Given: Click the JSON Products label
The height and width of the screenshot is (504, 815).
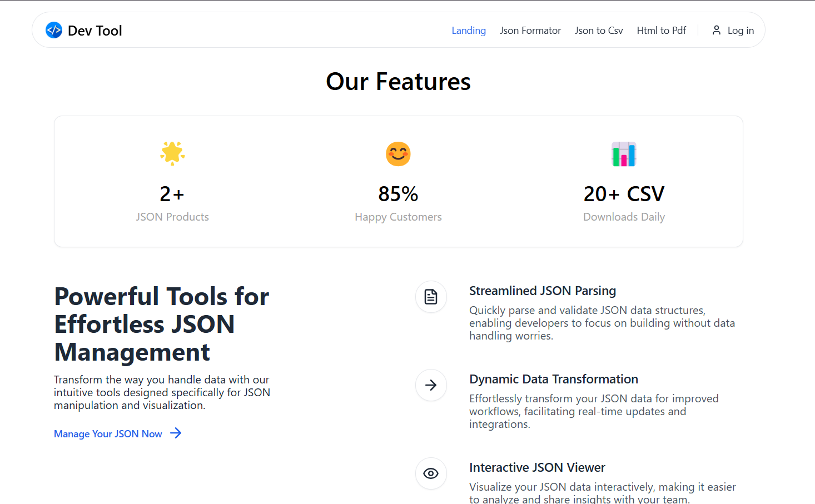Looking at the screenshot, I should coord(172,217).
